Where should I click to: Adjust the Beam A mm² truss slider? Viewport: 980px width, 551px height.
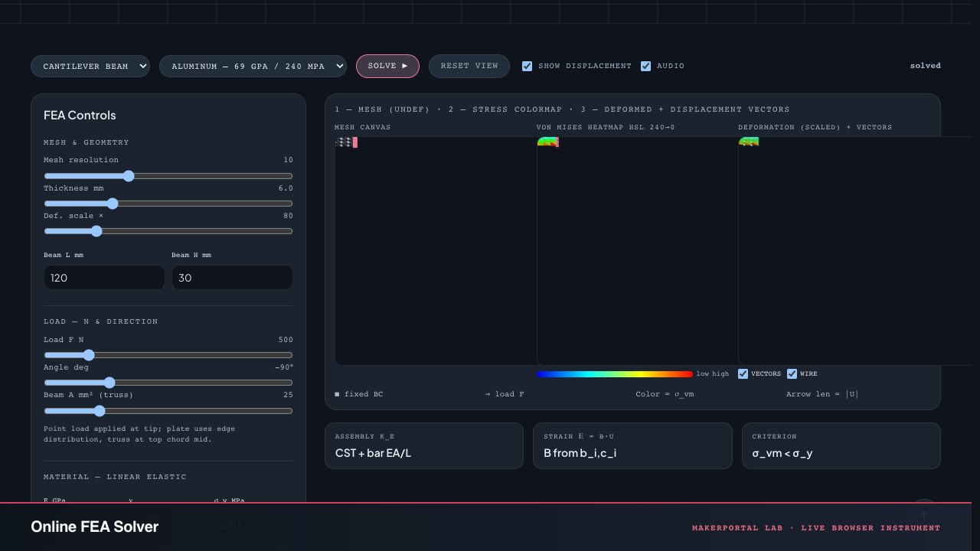point(168,410)
